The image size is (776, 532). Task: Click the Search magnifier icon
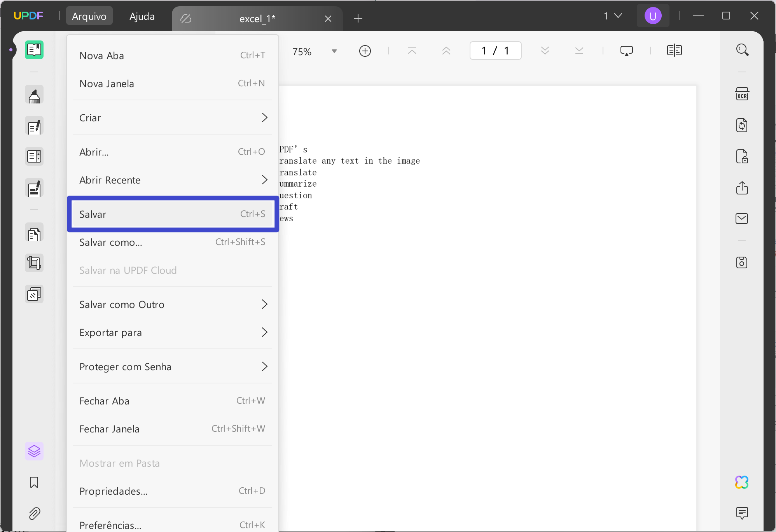(742, 50)
